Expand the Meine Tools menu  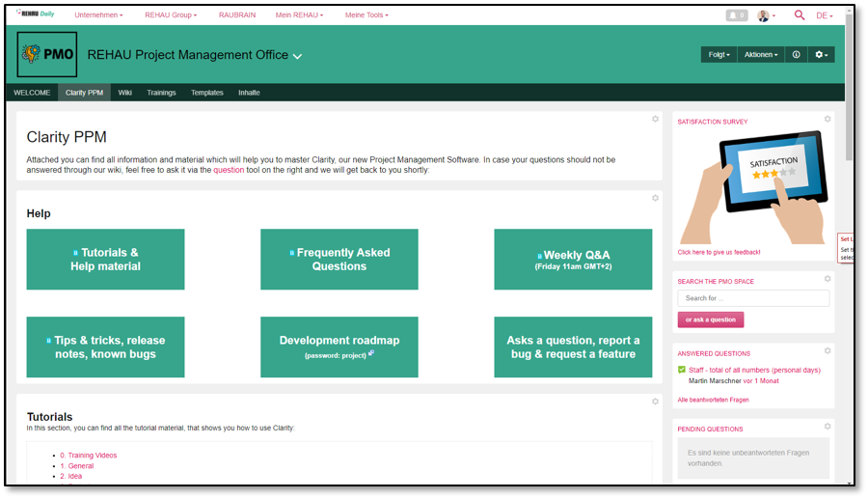click(x=366, y=14)
